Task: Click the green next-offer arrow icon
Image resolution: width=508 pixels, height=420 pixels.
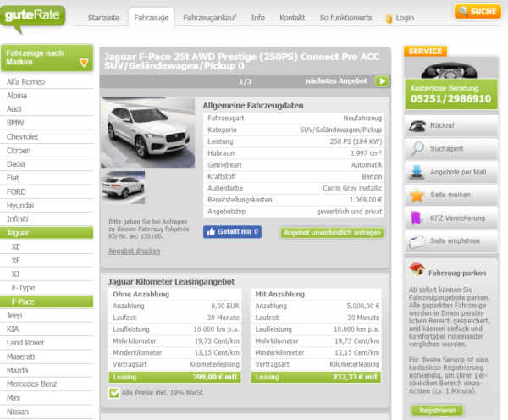Action: tap(382, 81)
